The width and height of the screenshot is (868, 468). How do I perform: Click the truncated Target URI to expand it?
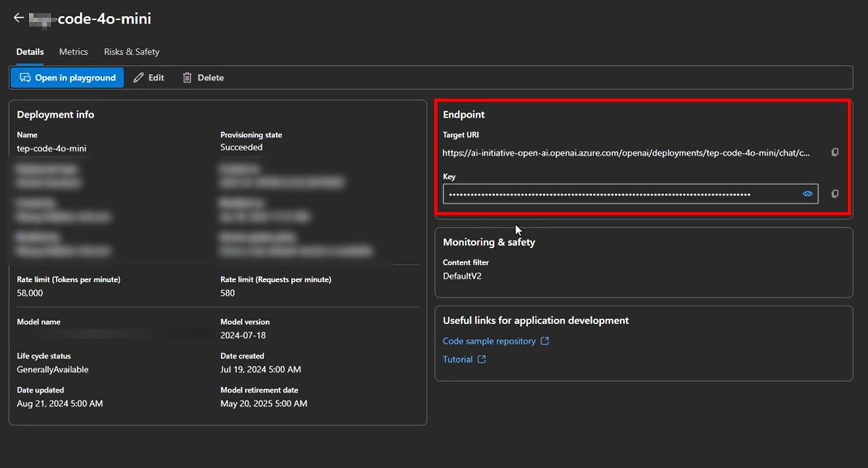pyautogui.click(x=626, y=153)
